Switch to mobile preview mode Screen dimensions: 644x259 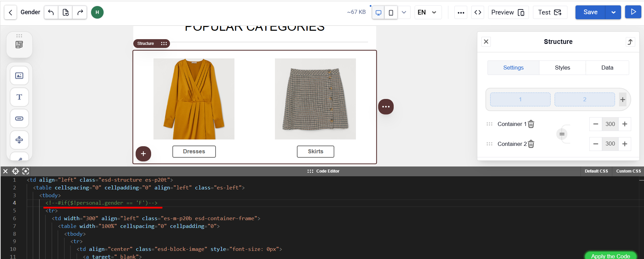tap(391, 12)
